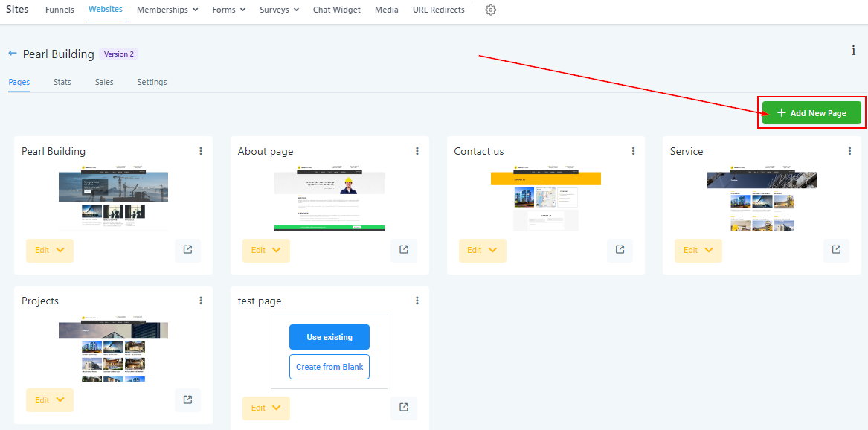The width and height of the screenshot is (868, 430).
Task: Click the Add New Page button
Action: (811, 113)
